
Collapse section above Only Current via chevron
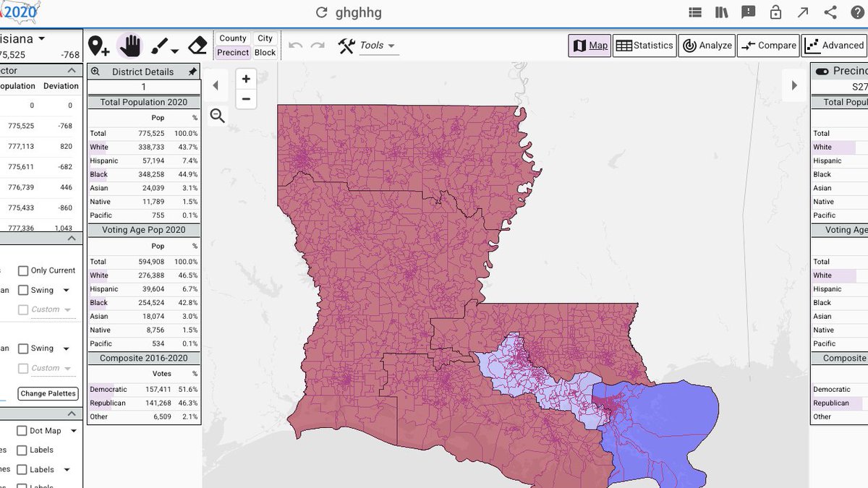click(x=72, y=238)
